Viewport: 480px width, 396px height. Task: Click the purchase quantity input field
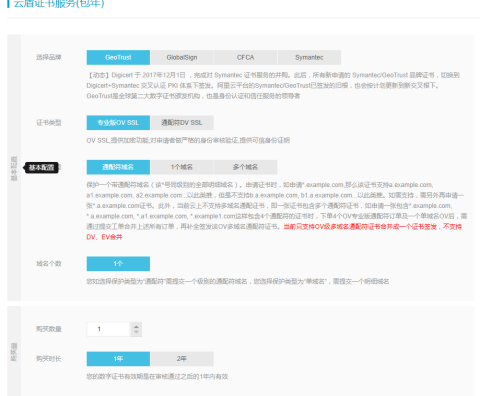[x=108, y=329]
